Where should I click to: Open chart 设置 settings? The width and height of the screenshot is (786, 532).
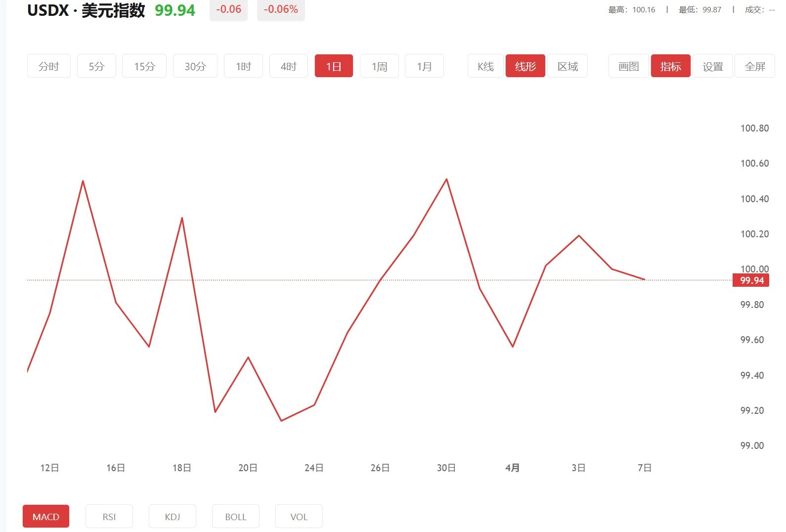click(x=712, y=66)
